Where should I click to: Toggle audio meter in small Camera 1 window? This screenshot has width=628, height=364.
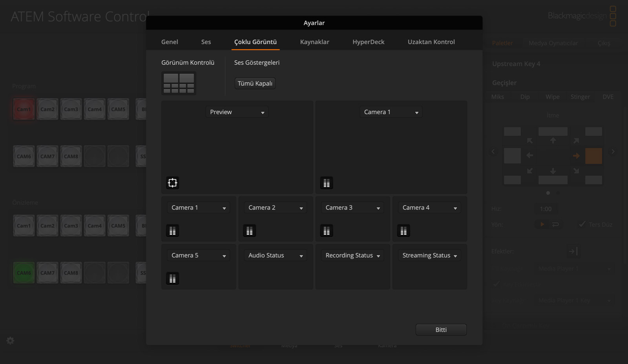172,231
